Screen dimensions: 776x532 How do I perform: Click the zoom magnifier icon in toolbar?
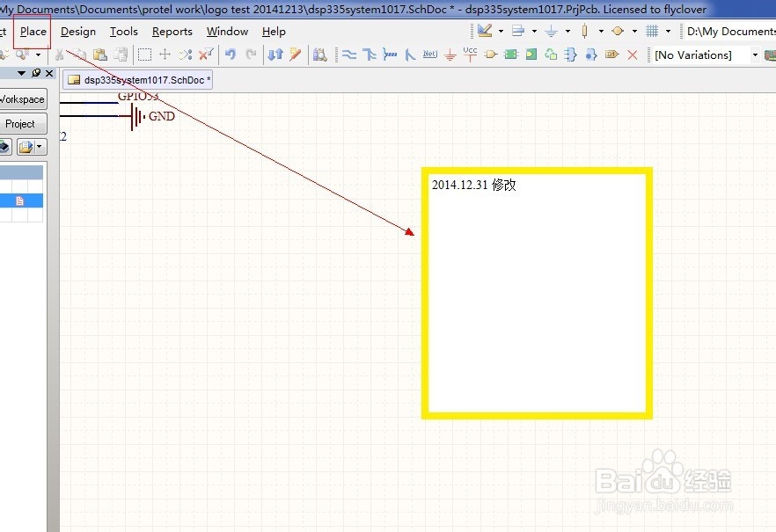coord(22,54)
